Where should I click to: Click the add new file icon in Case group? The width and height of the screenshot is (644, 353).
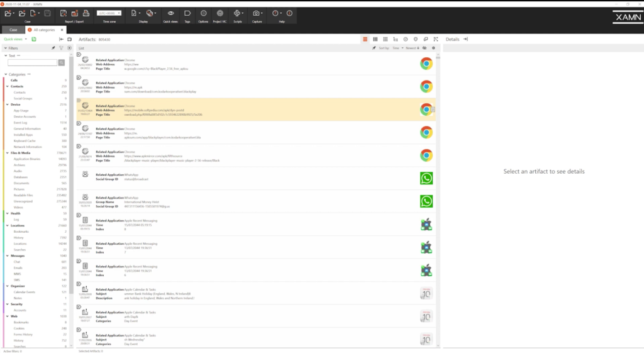pyautogui.click(x=34, y=13)
